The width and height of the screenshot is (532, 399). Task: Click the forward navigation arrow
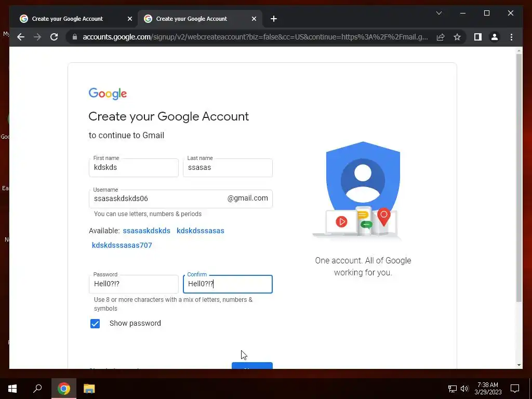pos(37,37)
